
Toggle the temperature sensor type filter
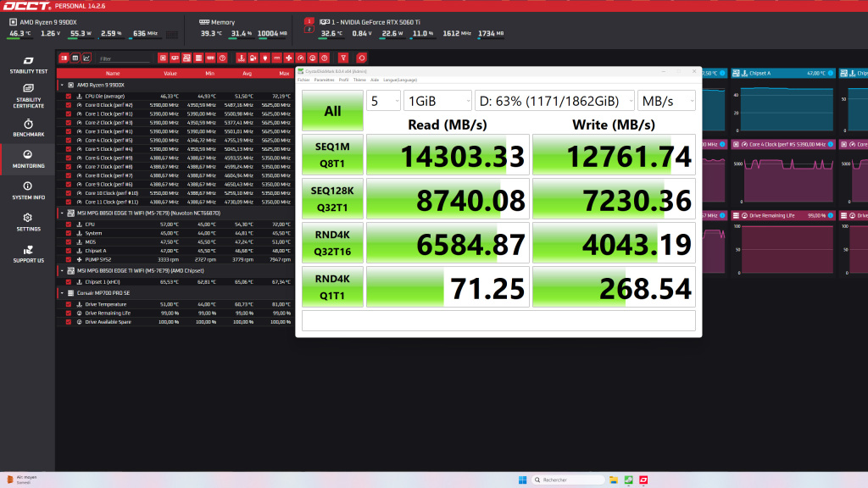pyautogui.click(x=241, y=58)
